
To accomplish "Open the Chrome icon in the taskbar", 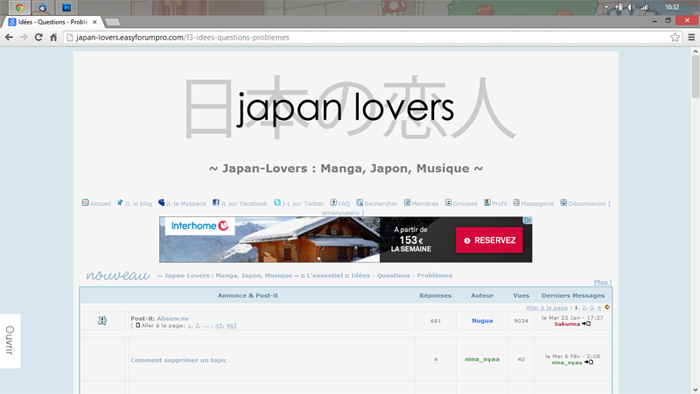I will pos(19,8).
